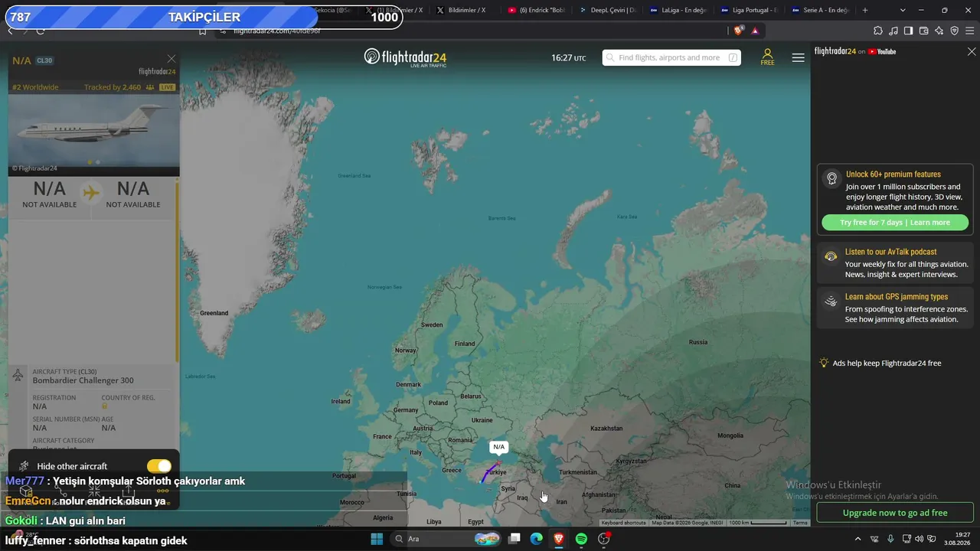
Task: Click Try free for 7 days button
Action: (895, 223)
